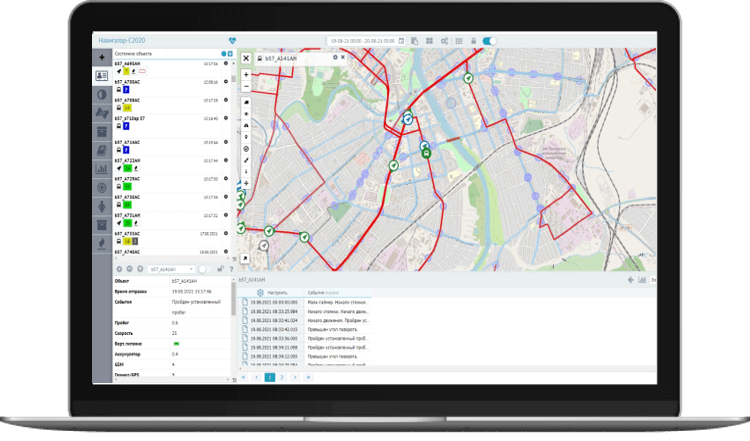This screenshot has width=750, height=441.
Task: Open the grid layout icon in toolbar
Action: tap(428, 41)
